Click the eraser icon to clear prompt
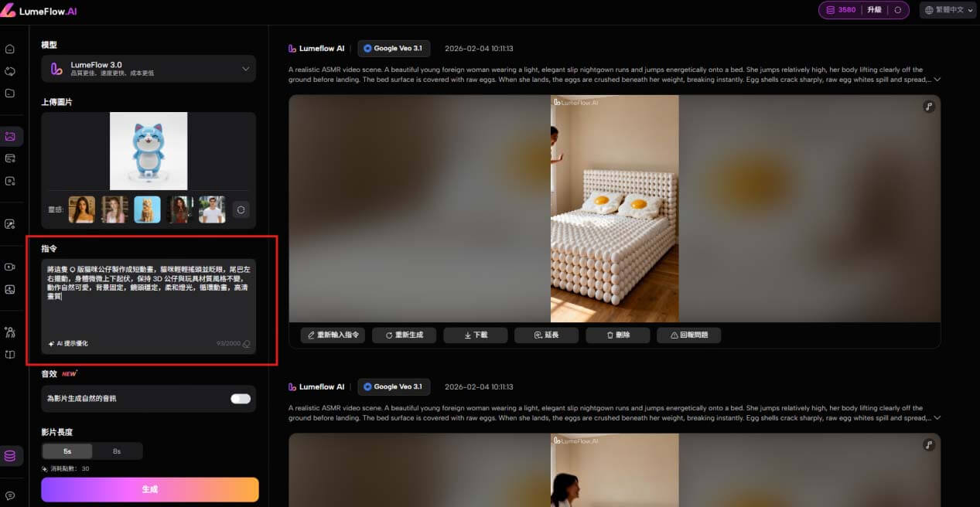This screenshot has width=980, height=507. [246, 344]
